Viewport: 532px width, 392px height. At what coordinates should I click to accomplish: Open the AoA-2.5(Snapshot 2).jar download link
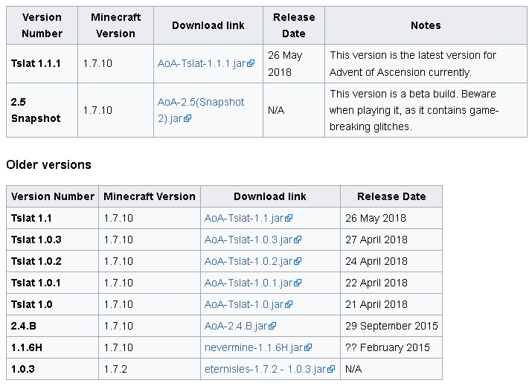coord(200,110)
